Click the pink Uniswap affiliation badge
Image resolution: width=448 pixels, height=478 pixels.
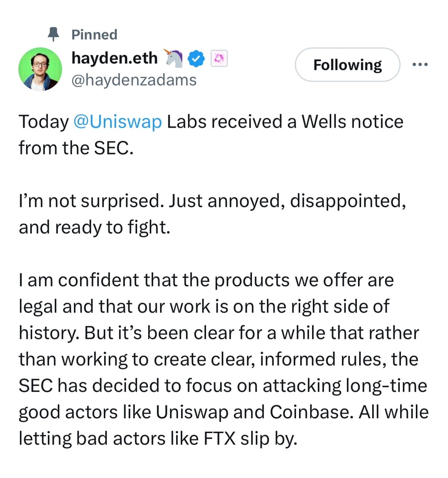click(x=219, y=59)
